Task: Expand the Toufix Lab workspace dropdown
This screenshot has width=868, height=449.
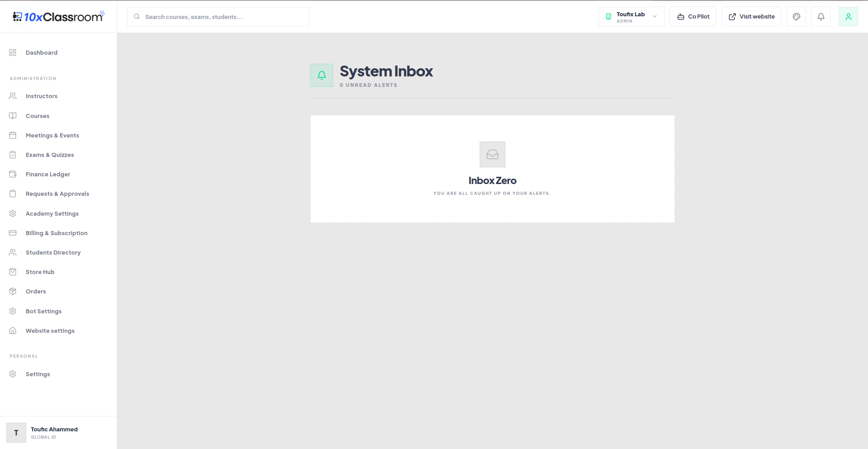Action: coord(632,17)
